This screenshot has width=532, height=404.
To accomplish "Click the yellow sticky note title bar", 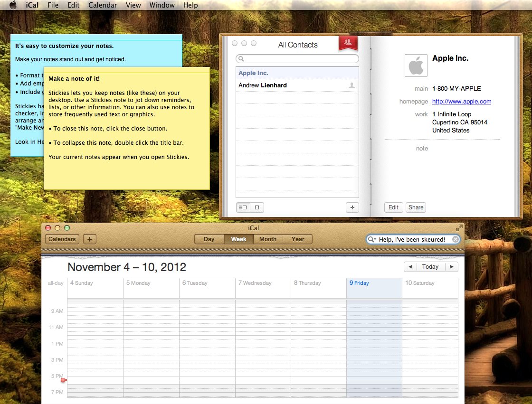I will click(126, 70).
